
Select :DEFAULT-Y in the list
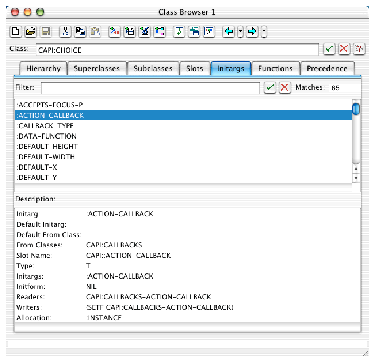point(183,177)
